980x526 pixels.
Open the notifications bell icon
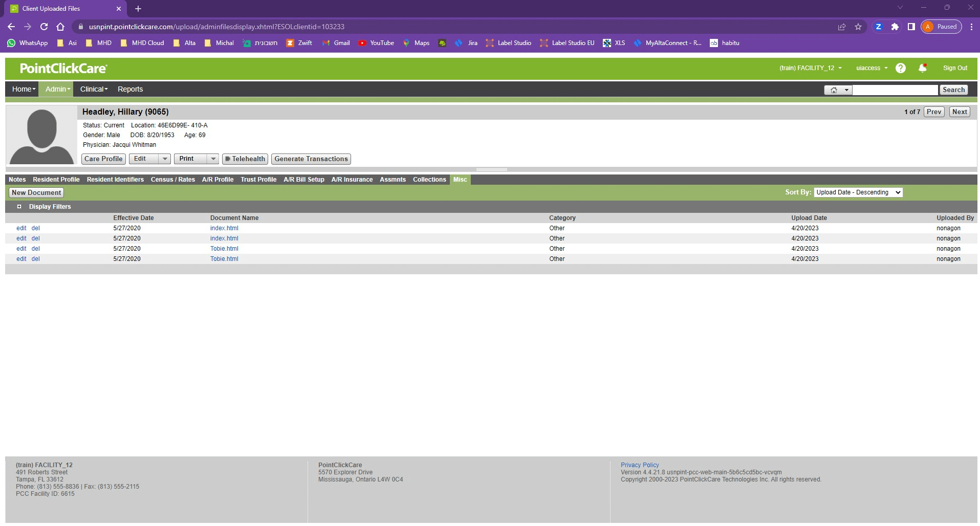(922, 68)
